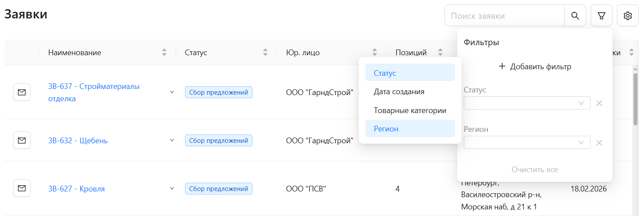The image size is (644, 216).
Task: Open ЗВ-637 Стройматериалы отделка link
Action: pos(94,92)
